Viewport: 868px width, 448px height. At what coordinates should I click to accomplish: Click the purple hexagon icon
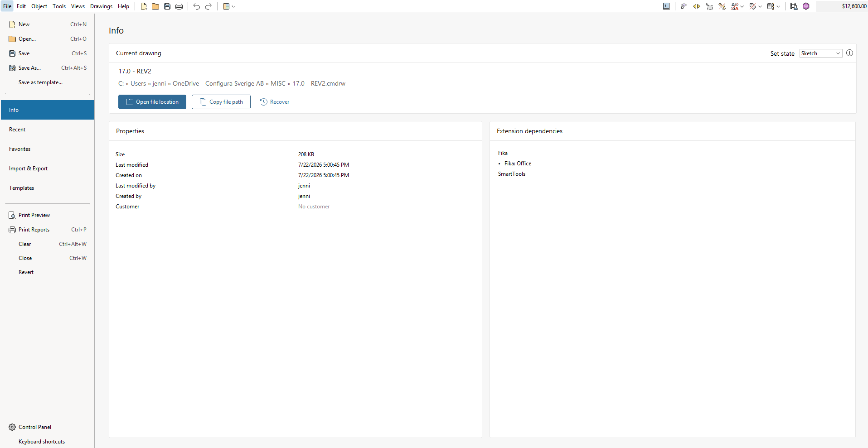806,6
